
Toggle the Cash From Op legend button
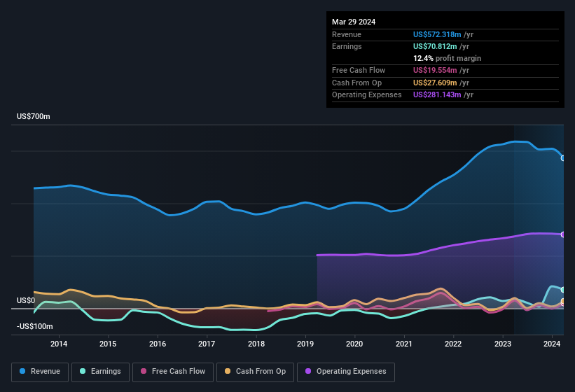(x=255, y=372)
